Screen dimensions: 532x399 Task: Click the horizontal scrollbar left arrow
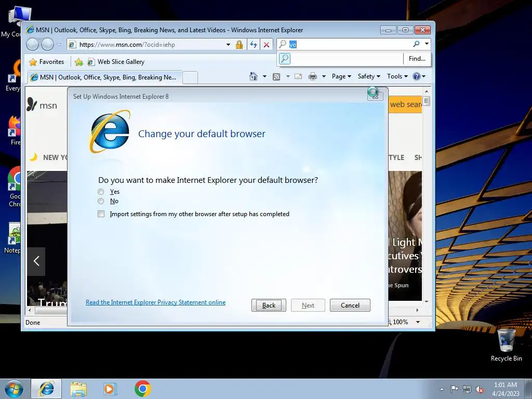(x=30, y=310)
